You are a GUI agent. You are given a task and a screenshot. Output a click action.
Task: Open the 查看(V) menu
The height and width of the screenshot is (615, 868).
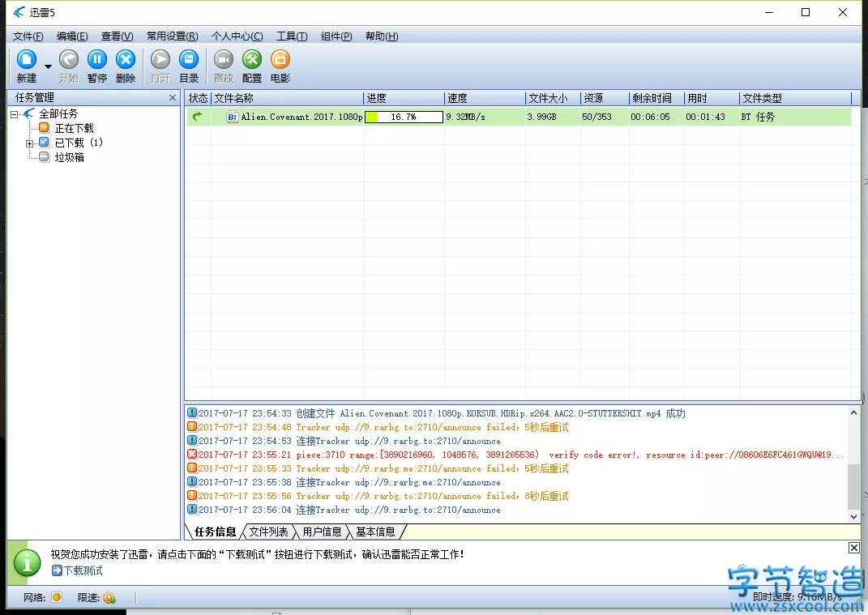pyautogui.click(x=117, y=36)
